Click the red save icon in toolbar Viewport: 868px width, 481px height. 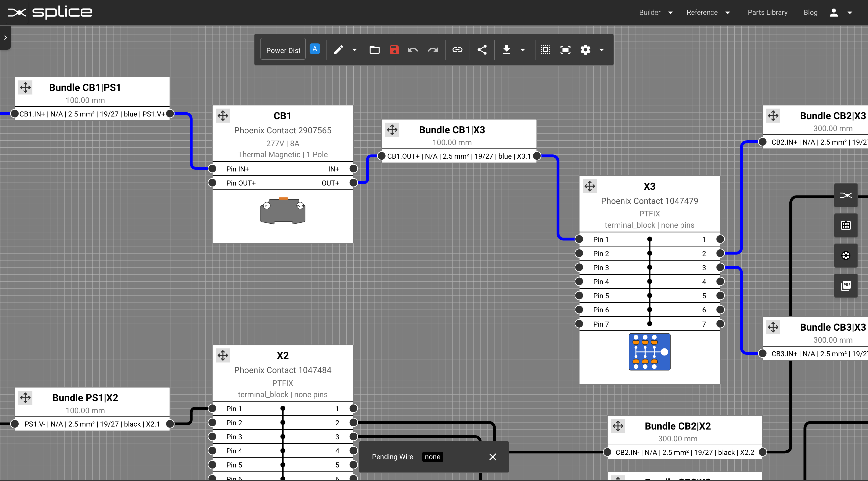click(394, 50)
